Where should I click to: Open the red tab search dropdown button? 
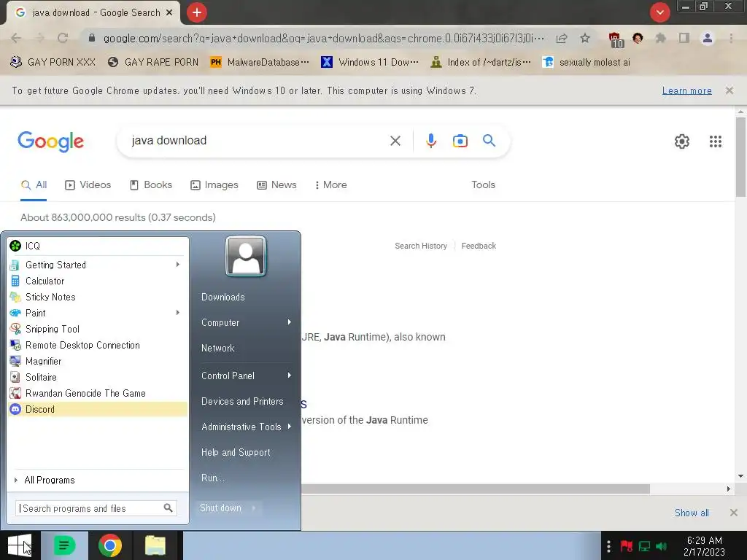[x=659, y=13]
